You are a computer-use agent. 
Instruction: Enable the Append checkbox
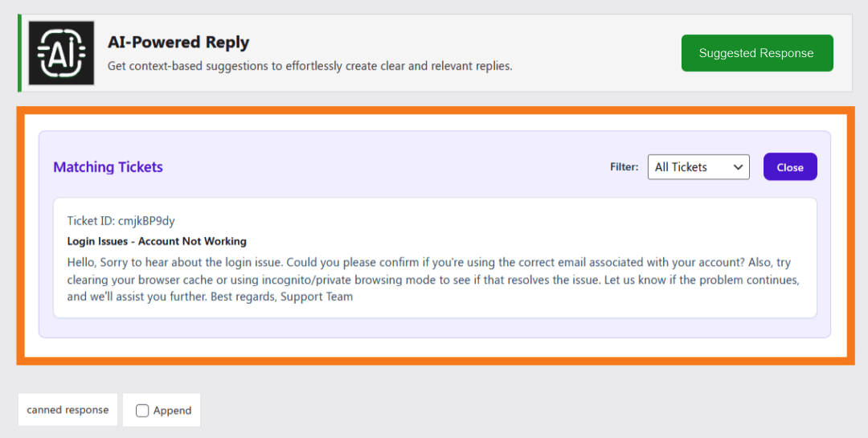pos(142,411)
